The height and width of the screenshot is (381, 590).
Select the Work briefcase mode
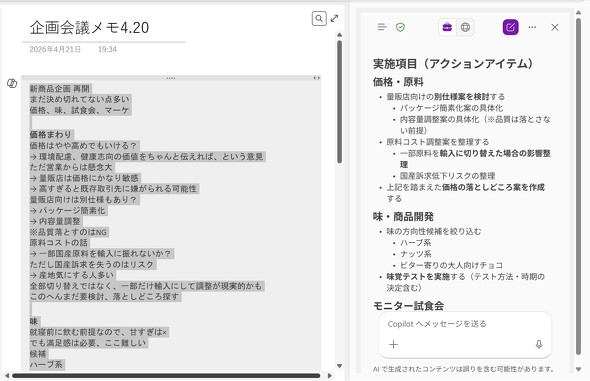[x=447, y=27]
